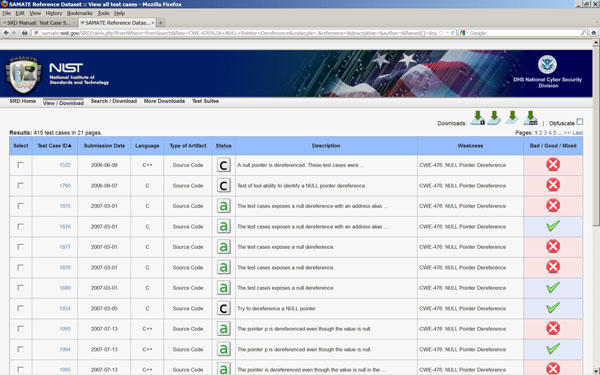Reload the page with the refresh icon
Image resolution: width=600 pixels, height=375 pixels.
(453, 33)
